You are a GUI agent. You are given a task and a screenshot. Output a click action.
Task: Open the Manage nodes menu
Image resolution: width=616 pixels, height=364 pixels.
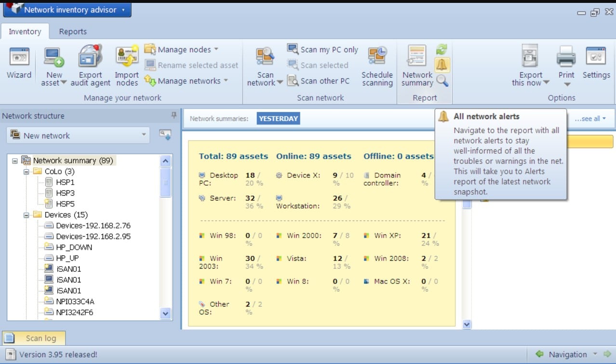(181, 50)
